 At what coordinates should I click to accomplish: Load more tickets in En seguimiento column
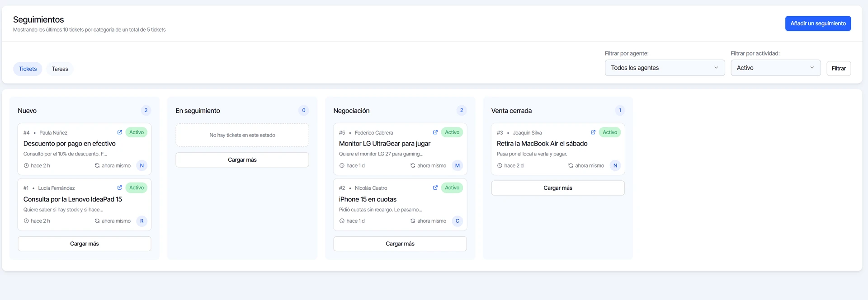(x=242, y=160)
